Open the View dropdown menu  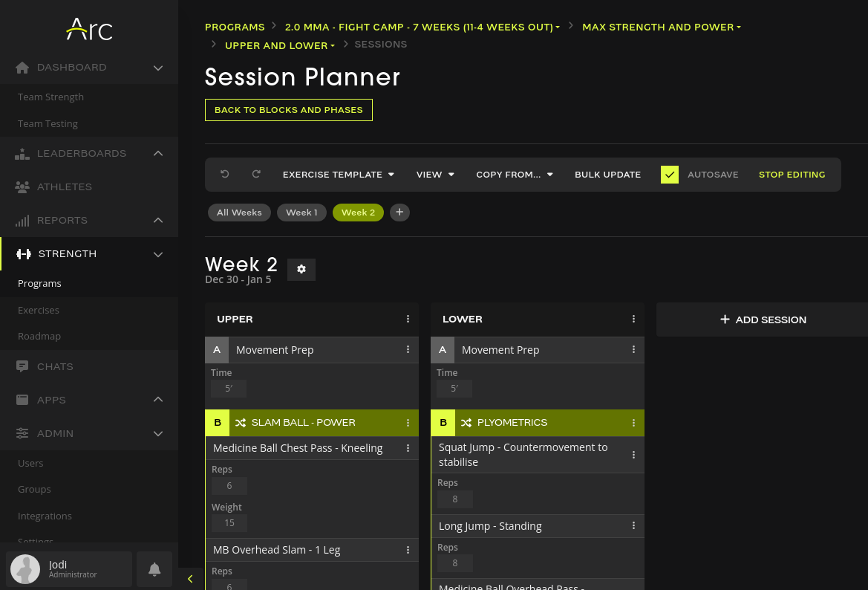click(x=435, y=175)
